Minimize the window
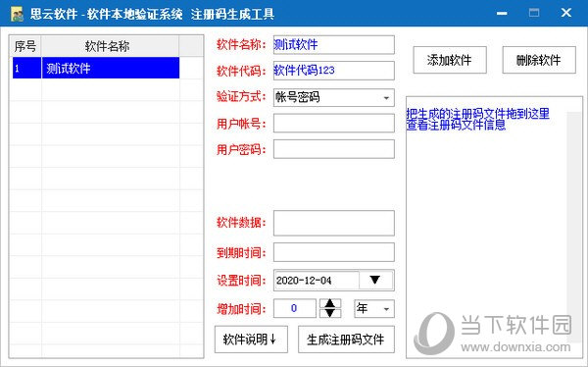Image resolution: width=588 pixels, height=367 pixels. [x=502, y=13]
